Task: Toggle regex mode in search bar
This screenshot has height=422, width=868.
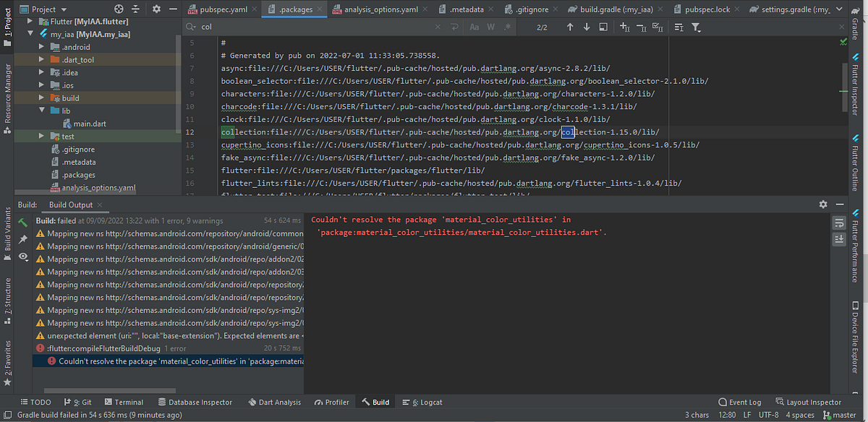Action: (507, 25)
